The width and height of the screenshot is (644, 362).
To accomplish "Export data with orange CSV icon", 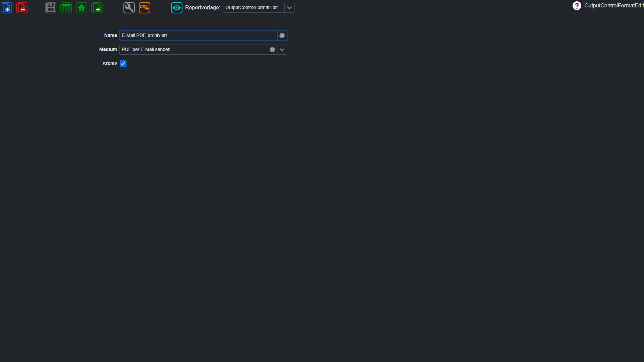I will point(145,8).
